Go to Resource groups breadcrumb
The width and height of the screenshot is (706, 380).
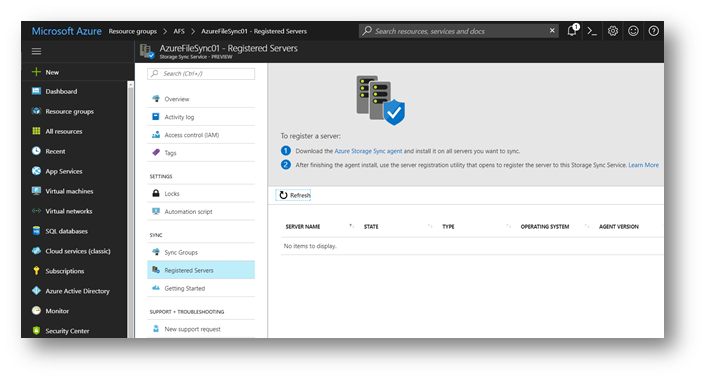(132, 31)
